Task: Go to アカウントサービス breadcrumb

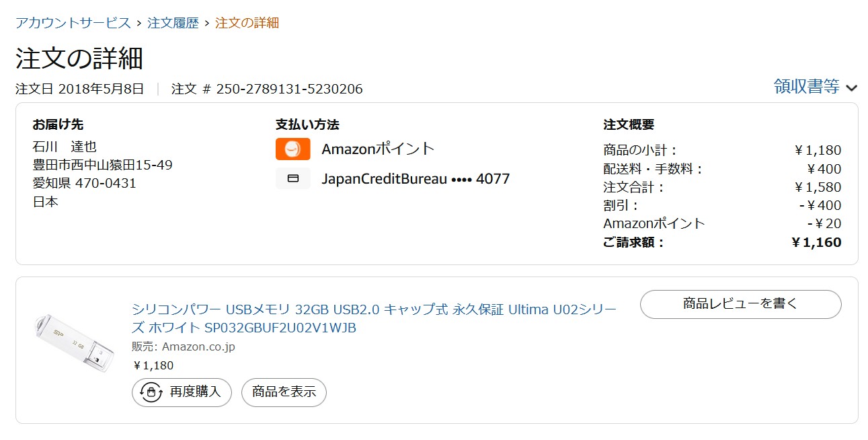Action: (73, 23)
